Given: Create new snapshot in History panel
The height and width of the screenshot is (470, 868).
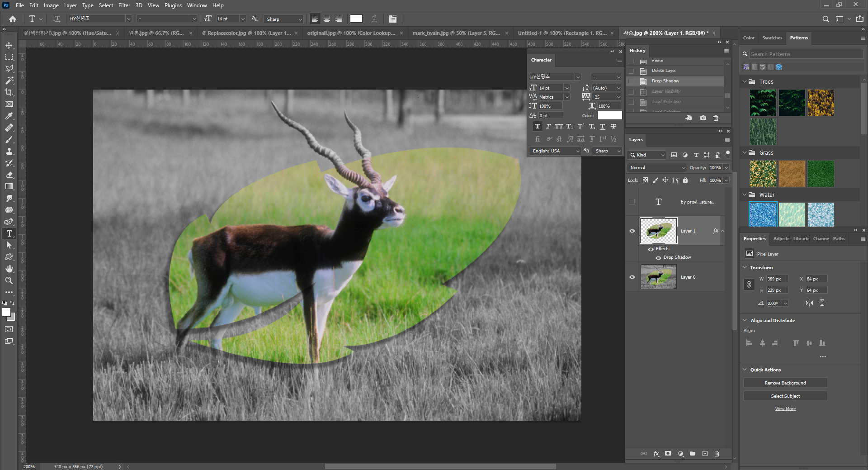Looking at the screenshot, I should [703, 118].
